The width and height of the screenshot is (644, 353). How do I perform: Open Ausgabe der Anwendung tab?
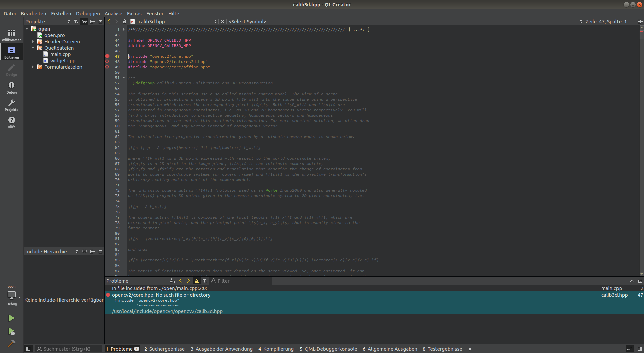pyautogui.click(x=221, y=349)
